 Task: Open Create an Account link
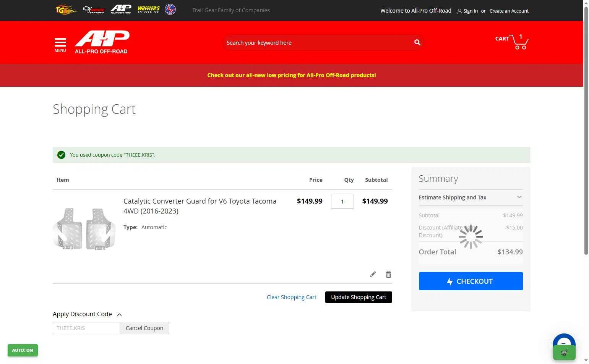tap(509, 11)
